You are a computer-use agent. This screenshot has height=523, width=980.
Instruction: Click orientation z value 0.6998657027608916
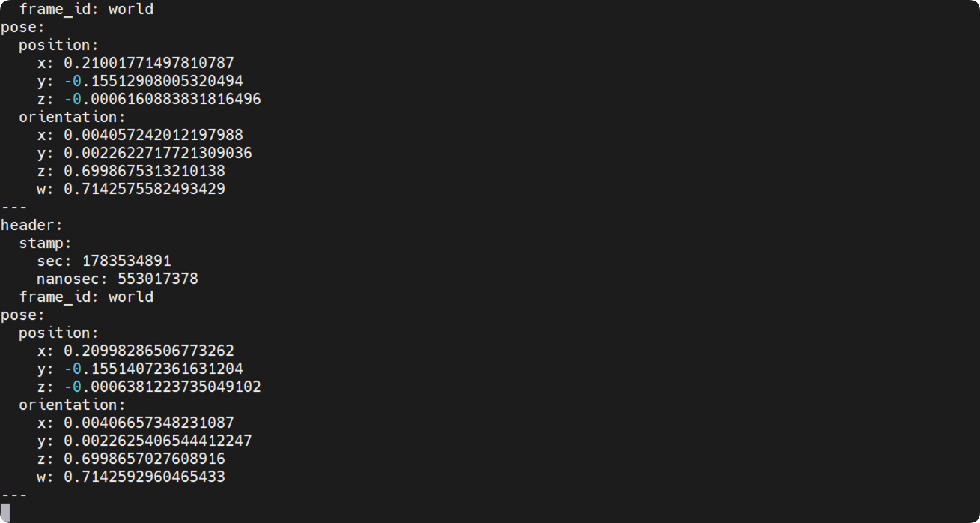coord(144,459)
